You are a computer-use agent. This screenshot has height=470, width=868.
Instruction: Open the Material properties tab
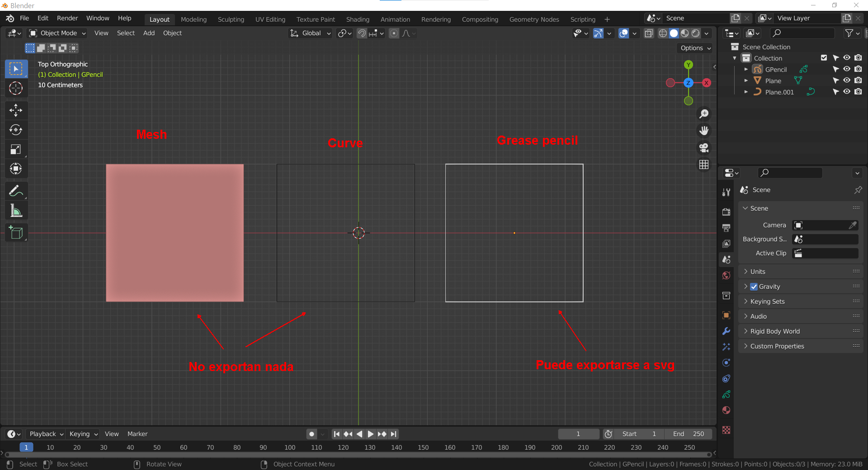click(x=726, y=410)
